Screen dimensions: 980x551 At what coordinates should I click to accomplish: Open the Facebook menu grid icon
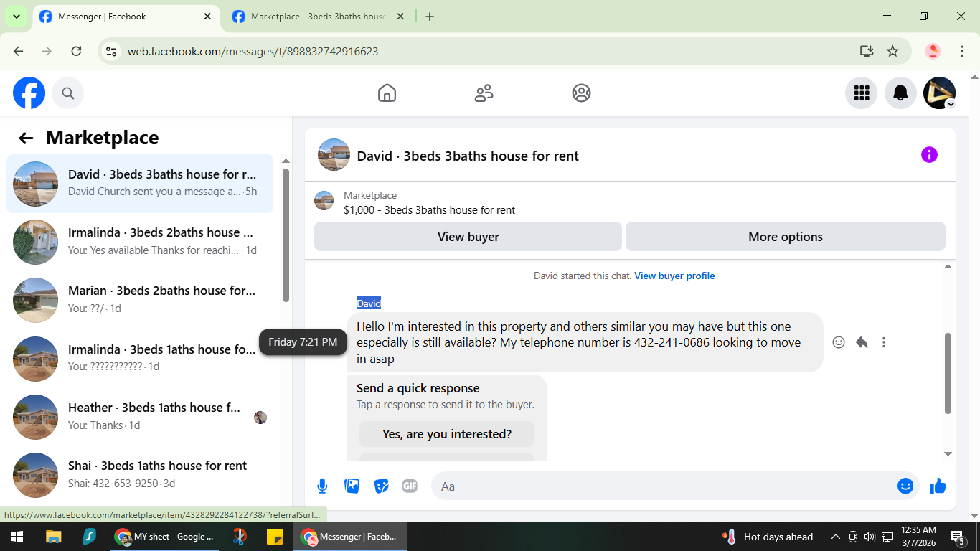point(862,93)
